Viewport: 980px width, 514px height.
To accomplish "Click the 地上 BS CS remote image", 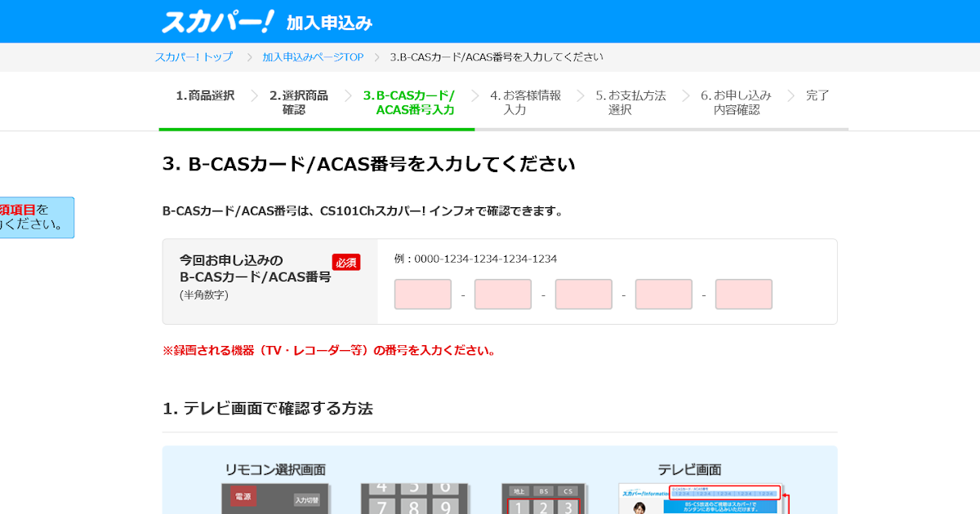I will (543, 498).
